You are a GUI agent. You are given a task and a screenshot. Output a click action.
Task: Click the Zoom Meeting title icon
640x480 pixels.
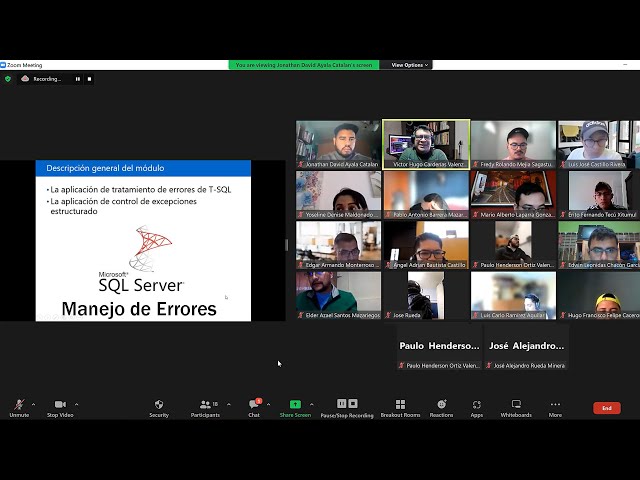(x=3, y=65)
